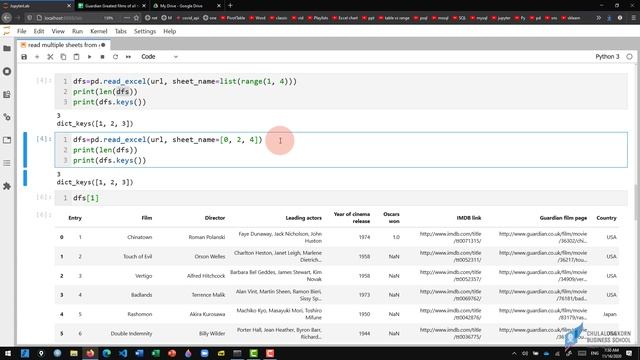Save the notebook with the toolbar disk icon
640x360 pixels.
pyautogui.click(x=24, y=57)
